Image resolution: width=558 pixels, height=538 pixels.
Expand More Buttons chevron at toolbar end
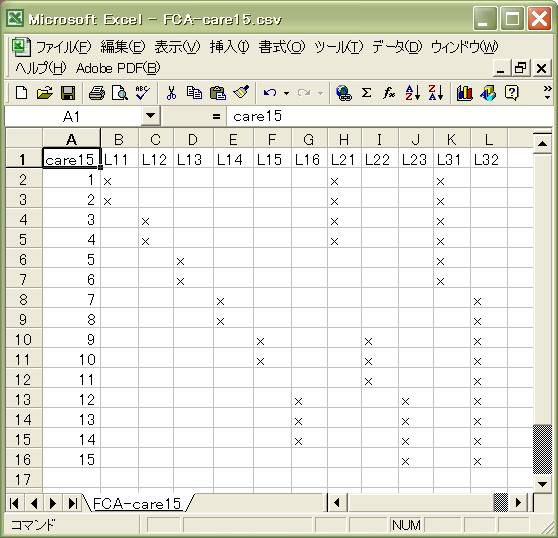(x=548, y=93)
